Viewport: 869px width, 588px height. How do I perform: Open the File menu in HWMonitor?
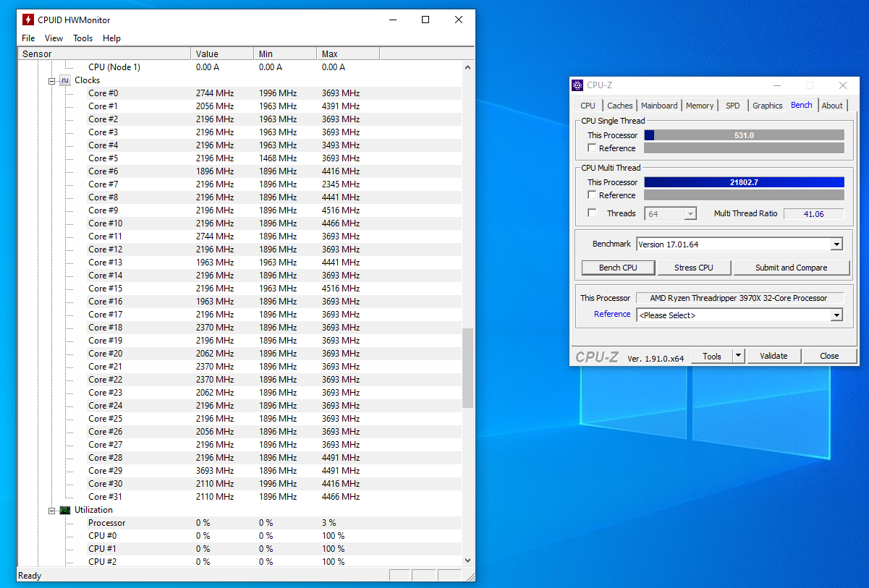click(28, 38)
